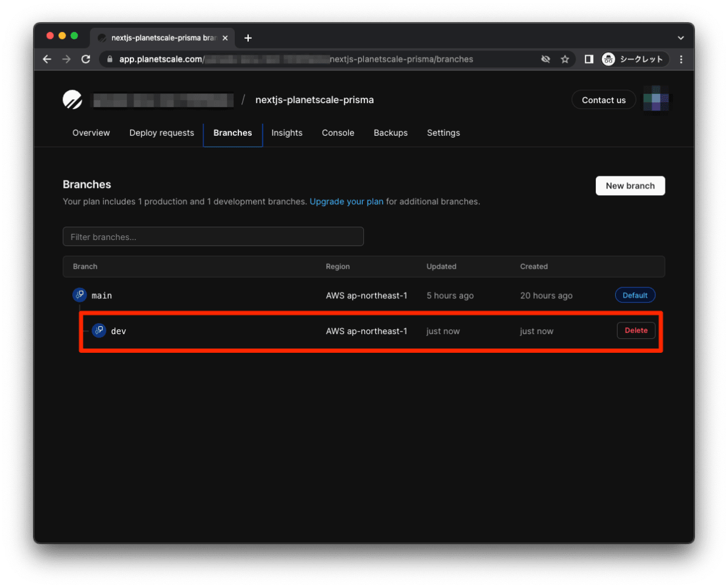Click '5 hours ago' updated time
This screenshot has width=728, height=588.
450,295
